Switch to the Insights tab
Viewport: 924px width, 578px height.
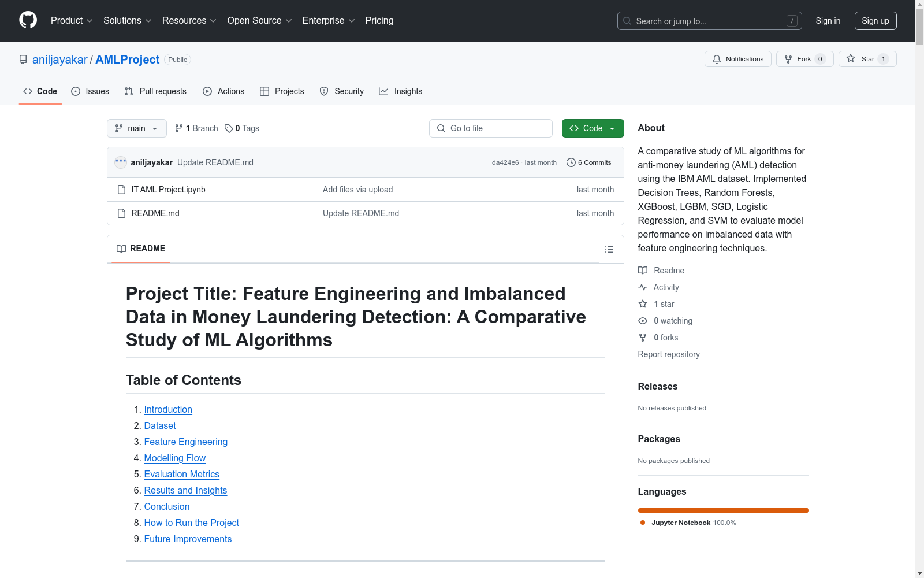point(401,91)
